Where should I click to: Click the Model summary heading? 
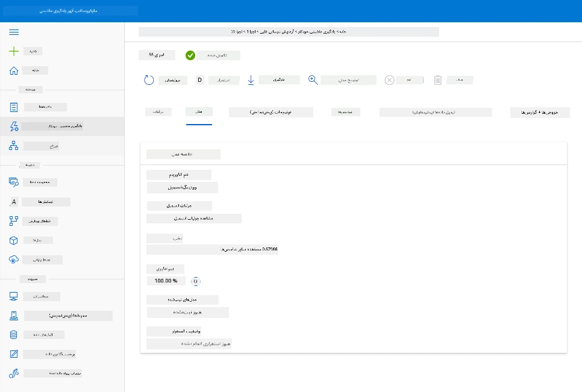pos(183,154)
